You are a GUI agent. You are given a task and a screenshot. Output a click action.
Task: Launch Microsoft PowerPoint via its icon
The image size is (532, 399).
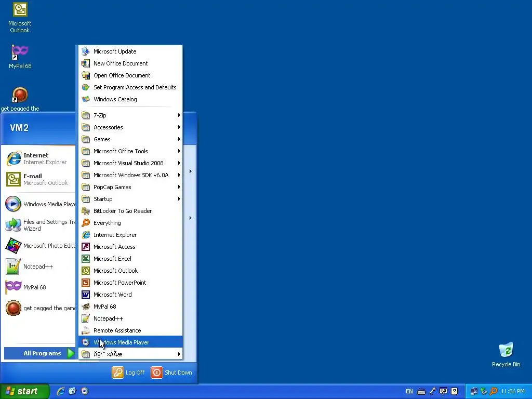point(86,283)
